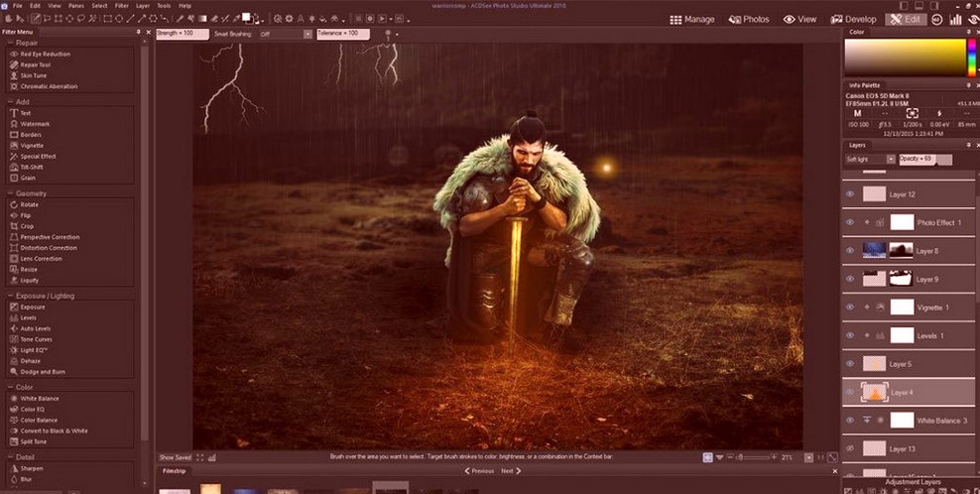Open Perspective Correction
Image resolution: width=980 pixels, height=494 pixels.
[45, 237]
